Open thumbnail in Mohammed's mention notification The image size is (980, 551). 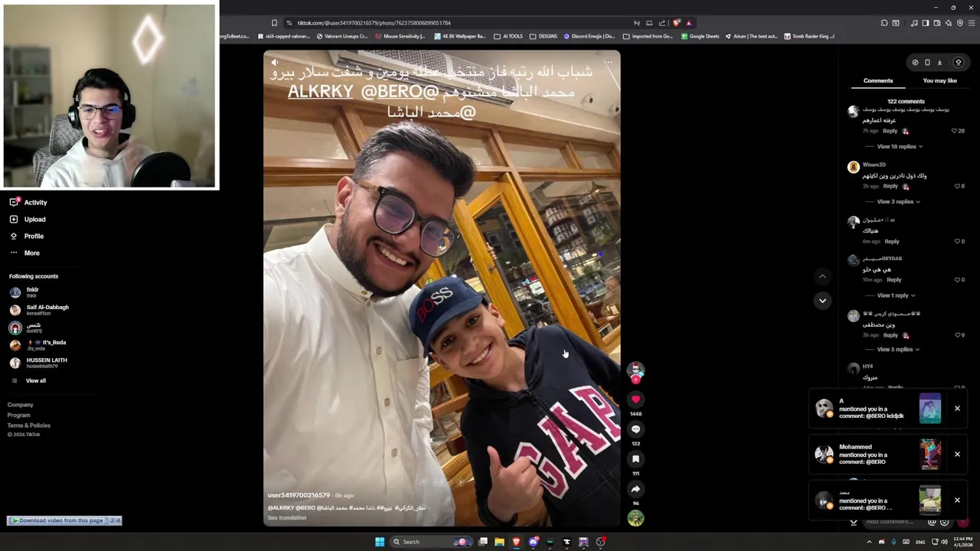click(930, 455)
